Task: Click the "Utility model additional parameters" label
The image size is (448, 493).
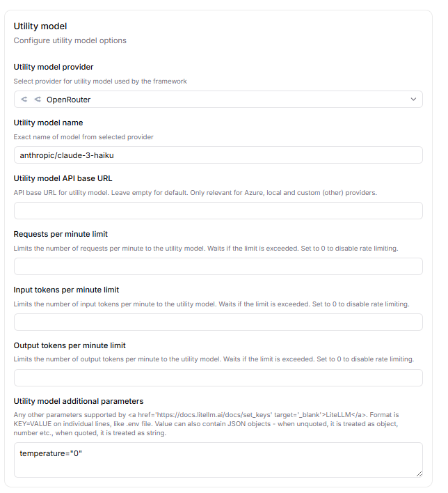Action: coord(79,401)
